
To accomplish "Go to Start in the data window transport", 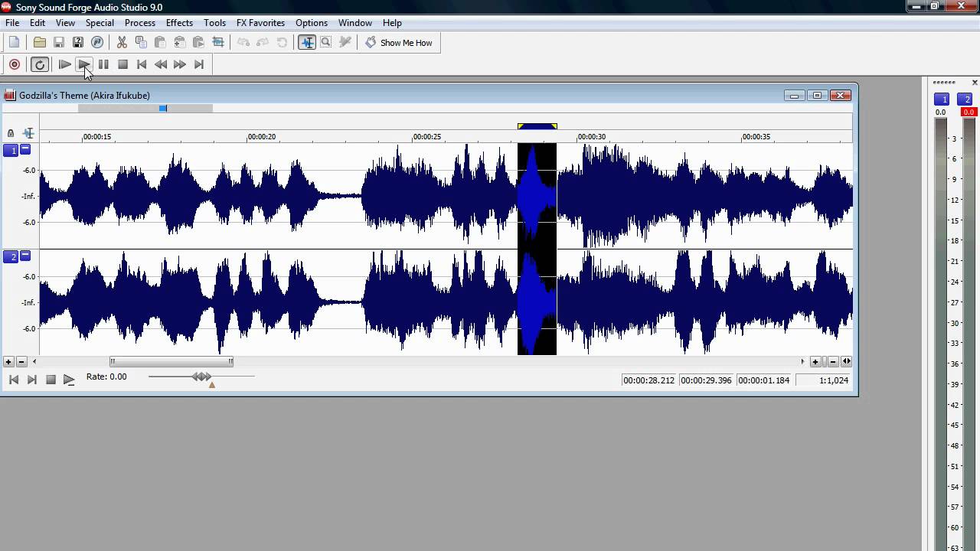I will pos(13,380).
